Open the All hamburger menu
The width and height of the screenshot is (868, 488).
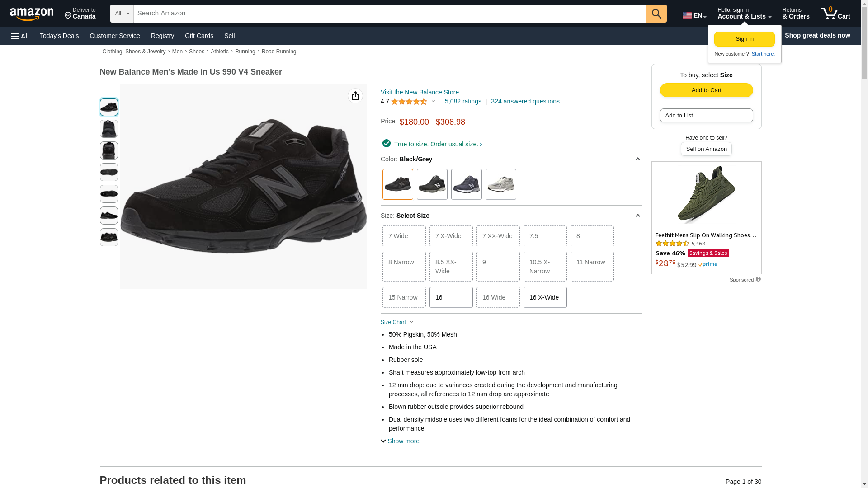pos(20,36)
